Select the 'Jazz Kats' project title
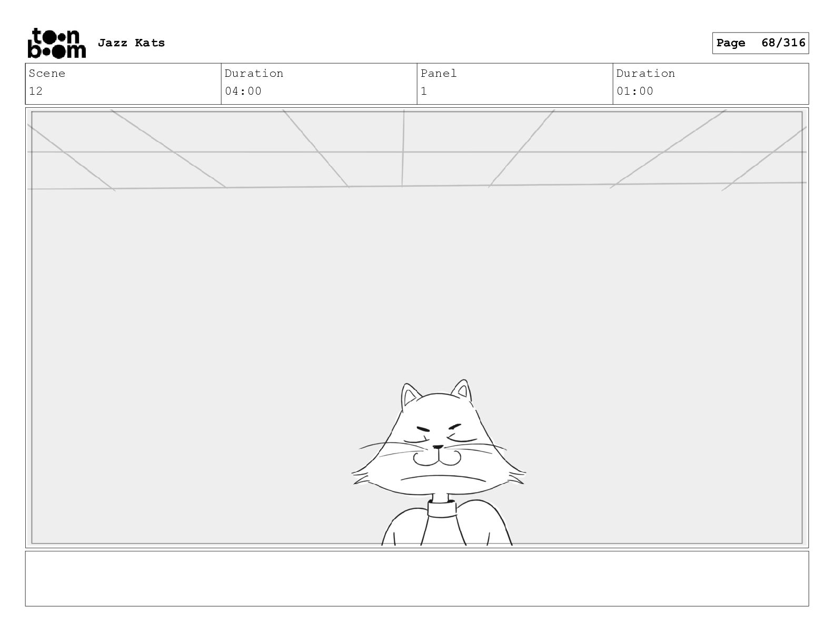 pos(131,43)
